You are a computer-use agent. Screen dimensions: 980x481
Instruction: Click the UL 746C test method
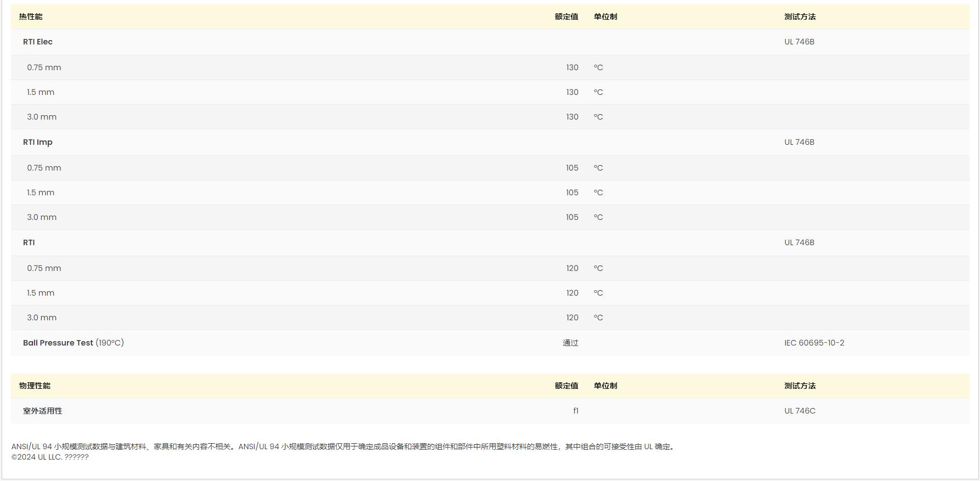tap(800, 411)
